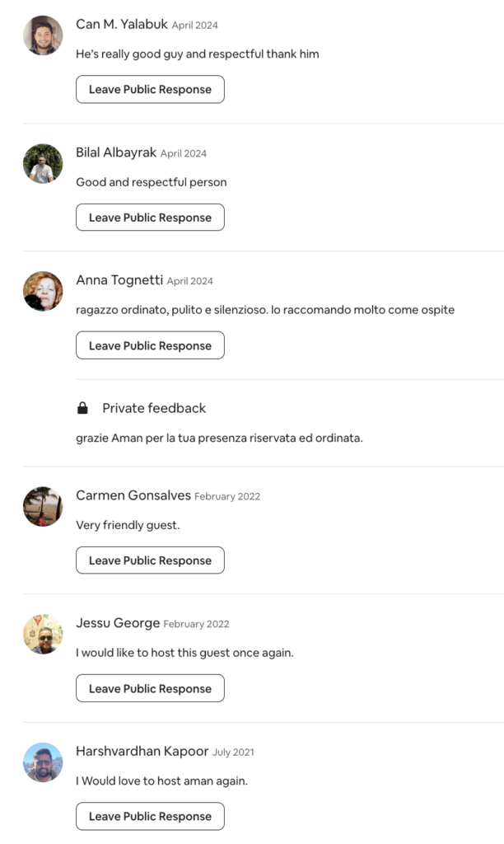Open Bilal Albayrak's profile picture
The height and width of the screenshot is (844, 504).
pyautogui.click(x=43, y=164)
